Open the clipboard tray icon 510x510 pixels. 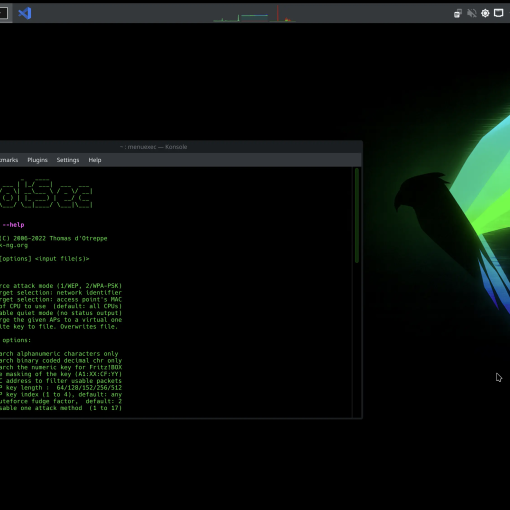point(458,13)
